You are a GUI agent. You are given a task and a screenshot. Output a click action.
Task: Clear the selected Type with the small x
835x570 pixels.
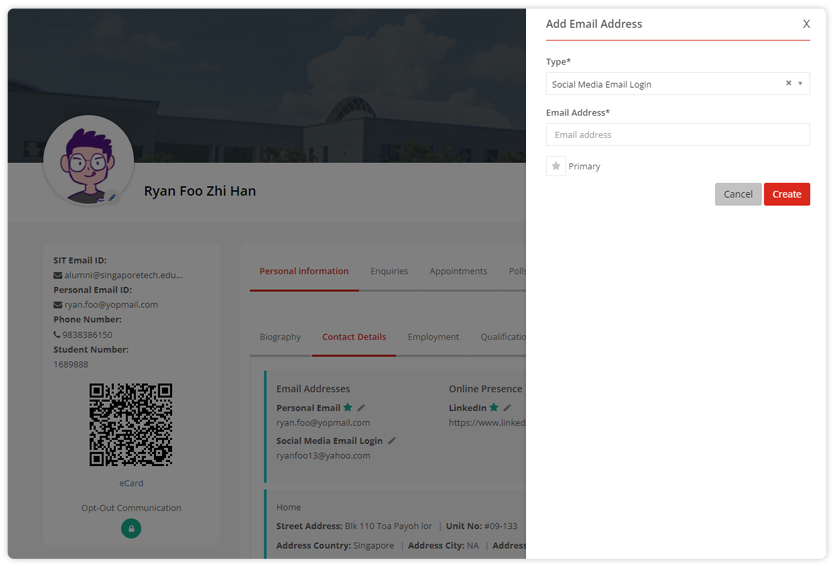click(x=788, y=84)
